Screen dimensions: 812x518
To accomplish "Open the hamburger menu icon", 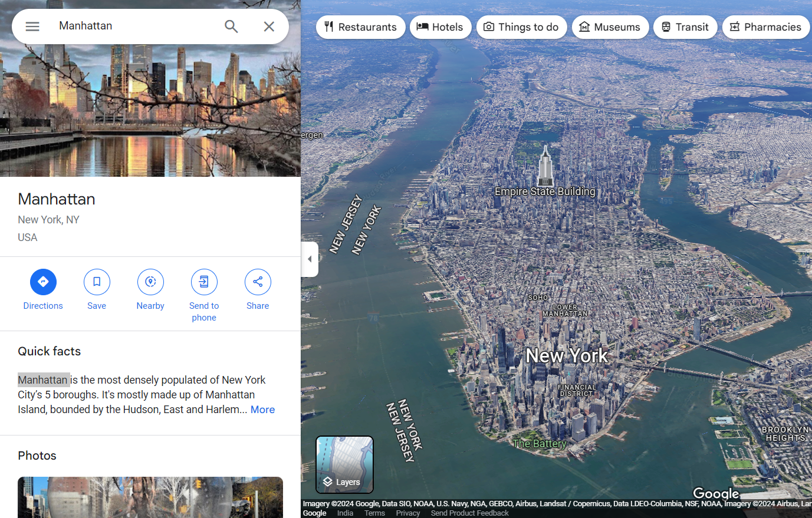I will tap(32, 27).
